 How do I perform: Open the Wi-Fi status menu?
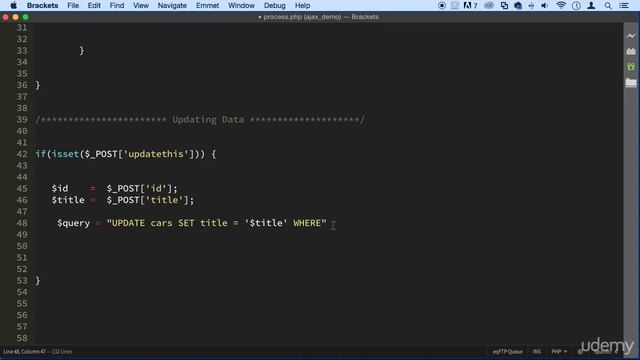(x=561, y=5)
